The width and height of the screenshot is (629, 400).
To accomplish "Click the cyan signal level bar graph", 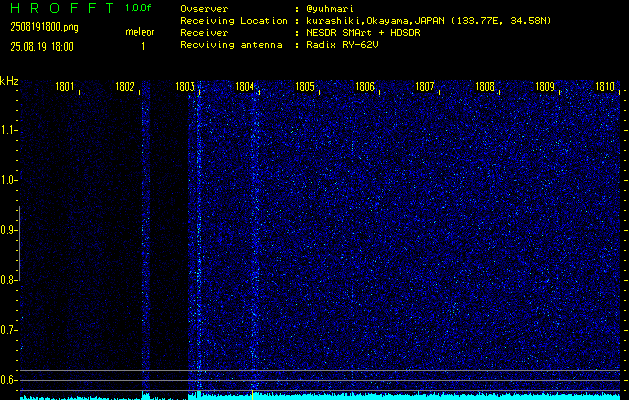I will [320, 396].
